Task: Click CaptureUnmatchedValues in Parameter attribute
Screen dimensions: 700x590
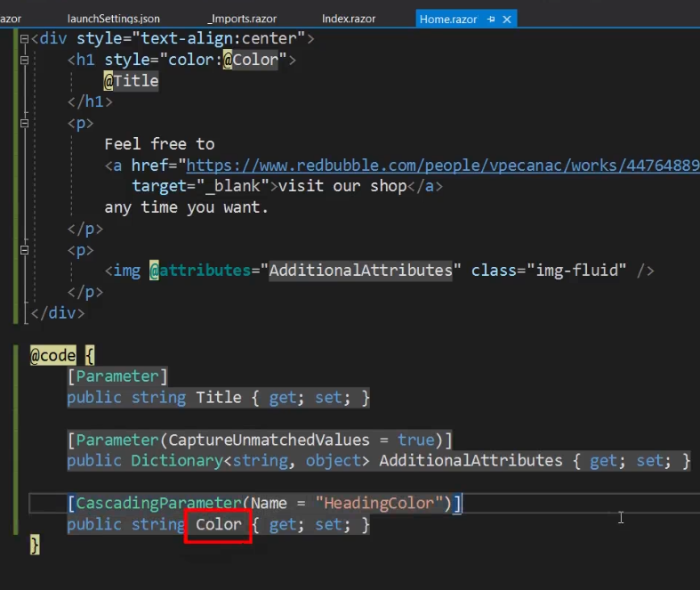Action: coord(269,440)
